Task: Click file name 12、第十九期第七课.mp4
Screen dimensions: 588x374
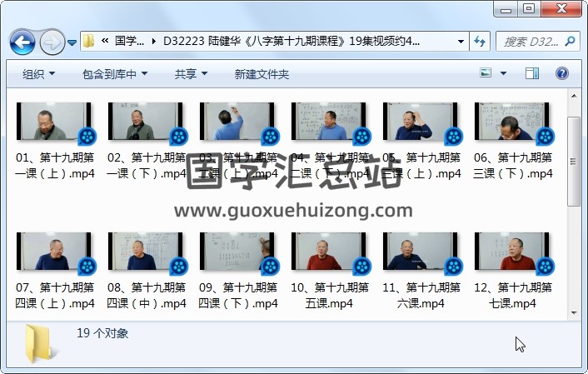Action: (512, 295)
